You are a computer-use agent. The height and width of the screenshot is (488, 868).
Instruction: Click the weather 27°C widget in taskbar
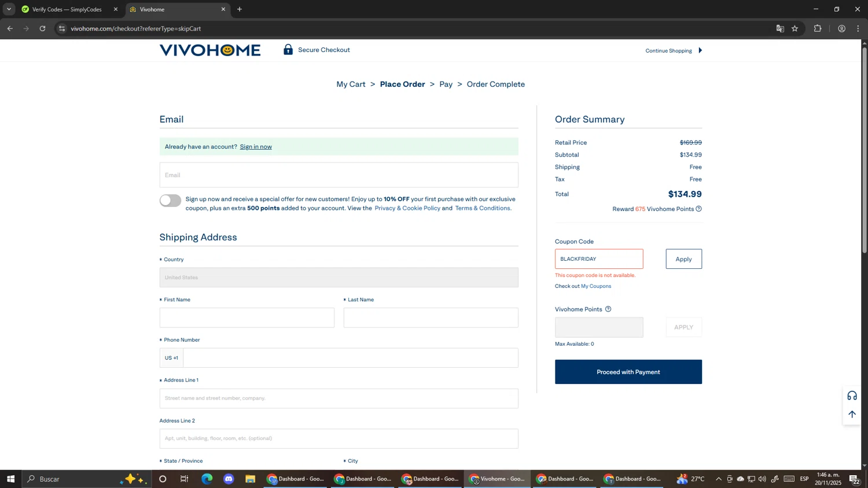(x=690, y=479)
